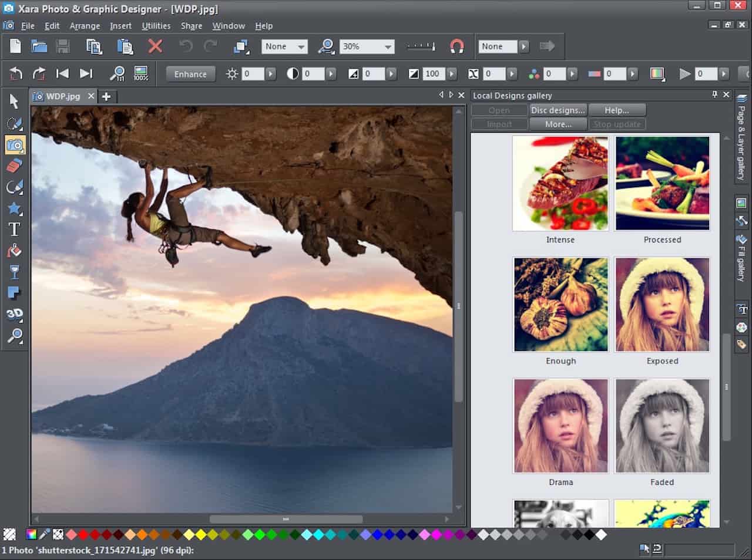Open the Share menu
This screenshot has width=752, height=560.
[192, 26]
